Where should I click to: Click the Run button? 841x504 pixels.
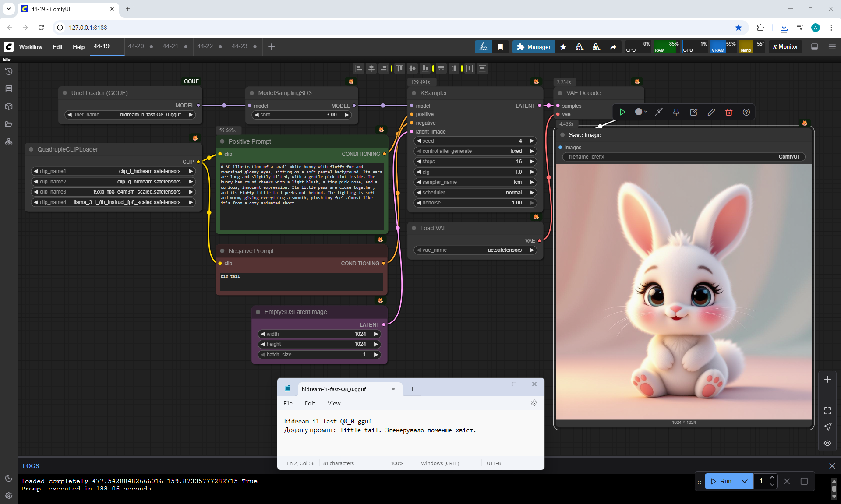(x=721, y=481)
